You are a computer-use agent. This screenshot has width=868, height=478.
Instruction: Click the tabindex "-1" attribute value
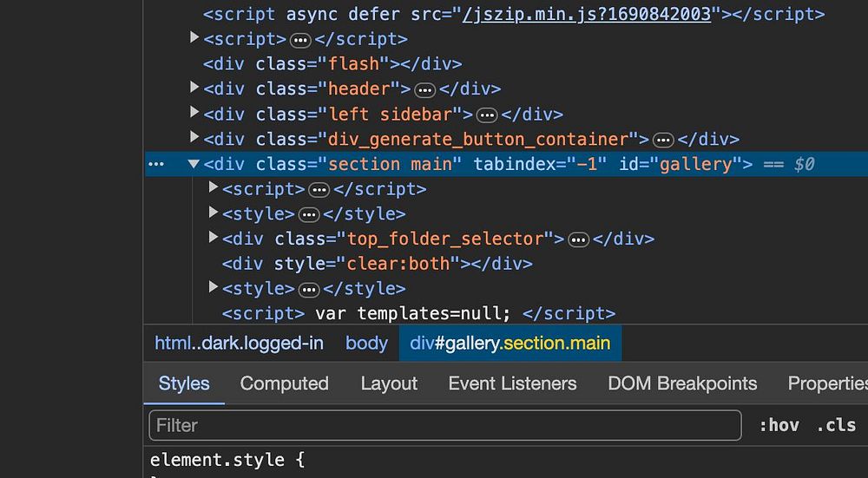pyautogui.click(x=588, y=164)
